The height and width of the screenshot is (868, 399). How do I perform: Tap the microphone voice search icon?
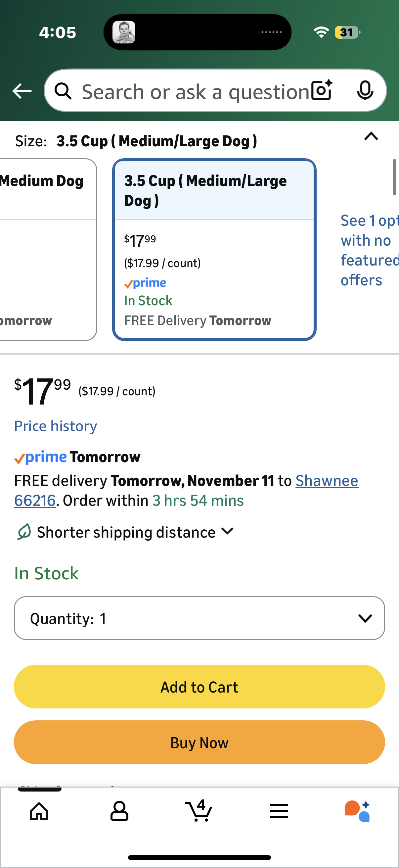[x=365, y=90]
